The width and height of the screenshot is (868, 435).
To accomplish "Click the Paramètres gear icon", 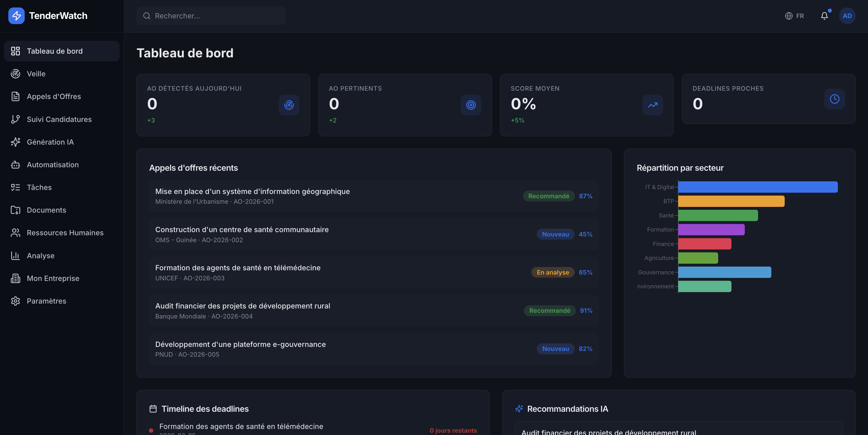I will click(x=15, y=301).
